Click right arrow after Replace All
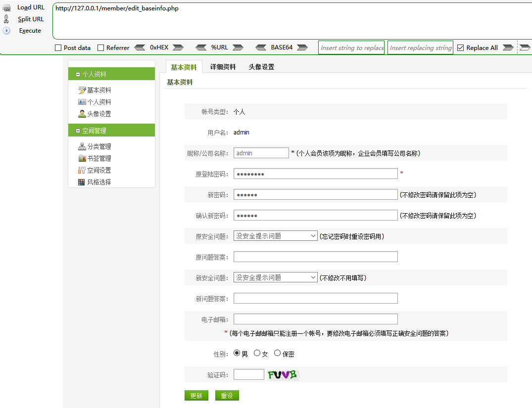Viewport: 532px width, 408px height. pyautogui.click(x=508, y=47)
